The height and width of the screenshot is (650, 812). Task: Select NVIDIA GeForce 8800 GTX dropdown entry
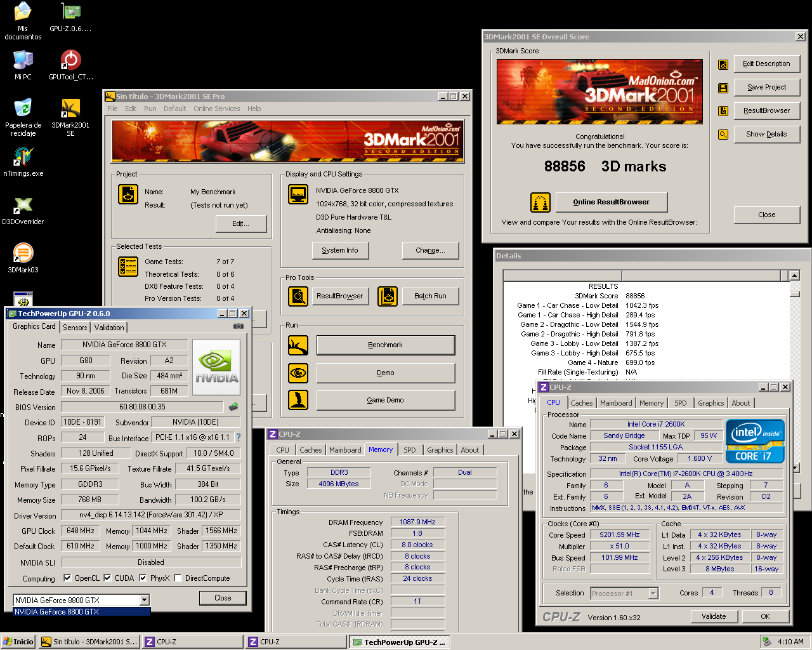tap(82, 612)
